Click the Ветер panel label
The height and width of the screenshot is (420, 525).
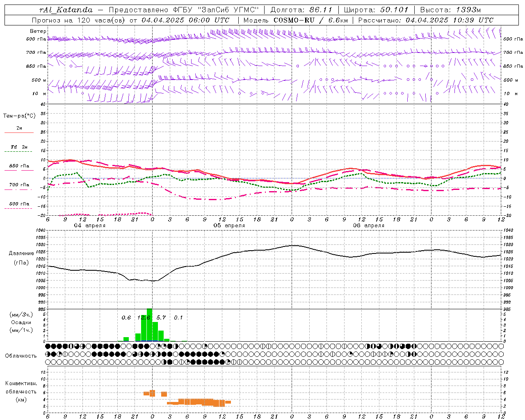38,31
